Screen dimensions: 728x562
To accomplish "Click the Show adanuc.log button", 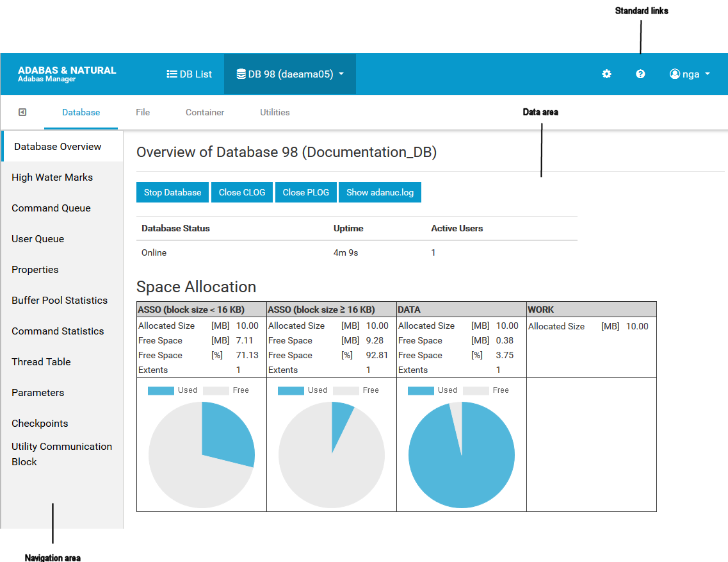I will click(380, 192).
